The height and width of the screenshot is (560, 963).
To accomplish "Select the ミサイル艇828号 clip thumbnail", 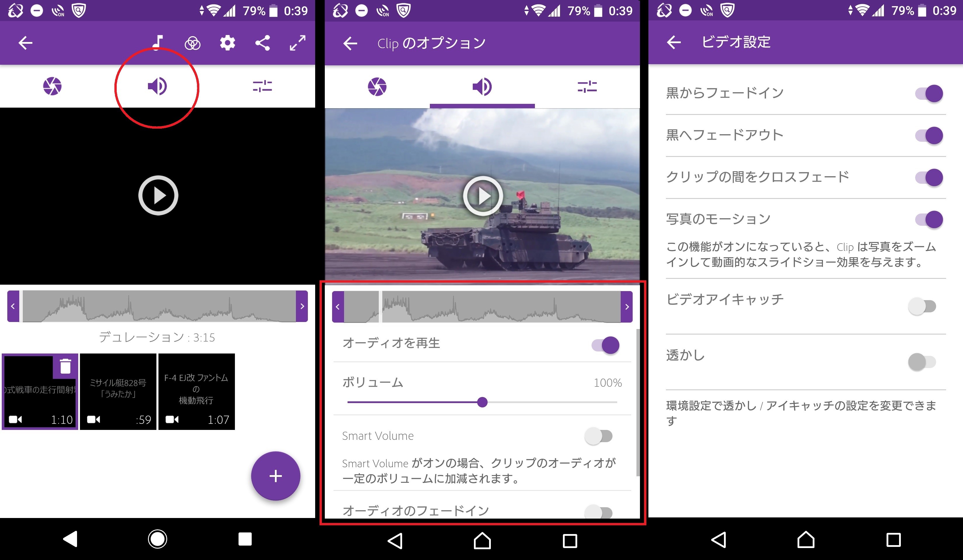I will pyautogui.click(x=118, y=391).
